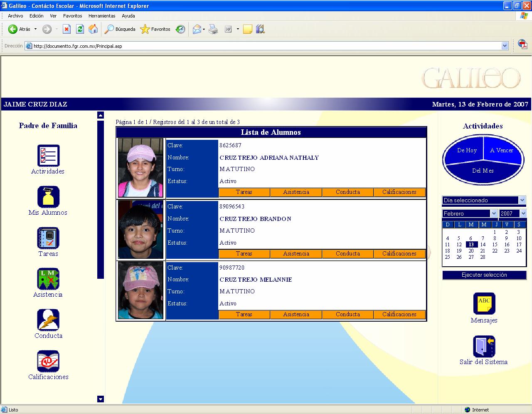Click the browser Forward arrow
532x414 pixels.
pyautogui.click(x=47, y=29)
